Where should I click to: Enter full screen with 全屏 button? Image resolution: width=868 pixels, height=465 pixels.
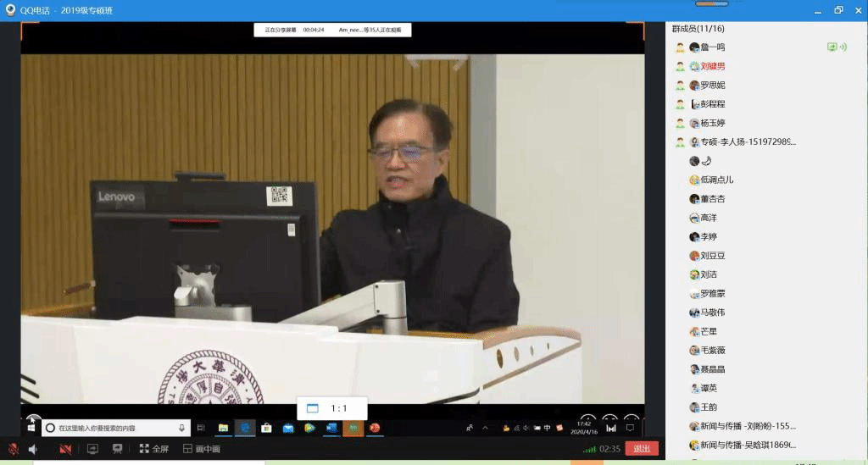point(154,449)
